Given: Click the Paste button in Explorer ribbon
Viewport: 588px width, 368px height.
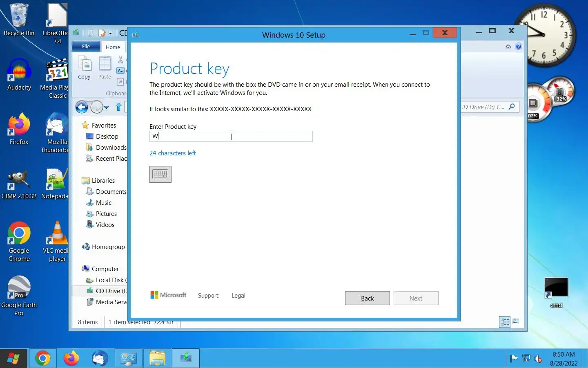Looking at the screenshot, I should coord(105,68).
